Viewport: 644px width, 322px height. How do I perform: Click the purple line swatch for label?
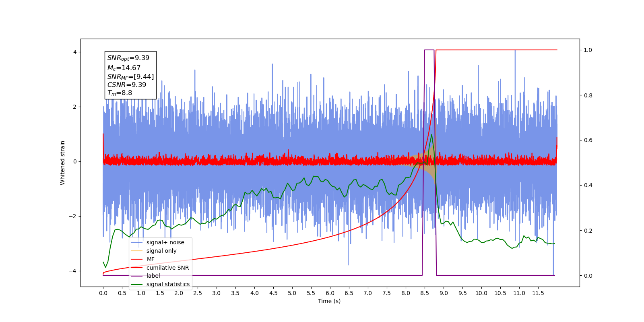137,276
